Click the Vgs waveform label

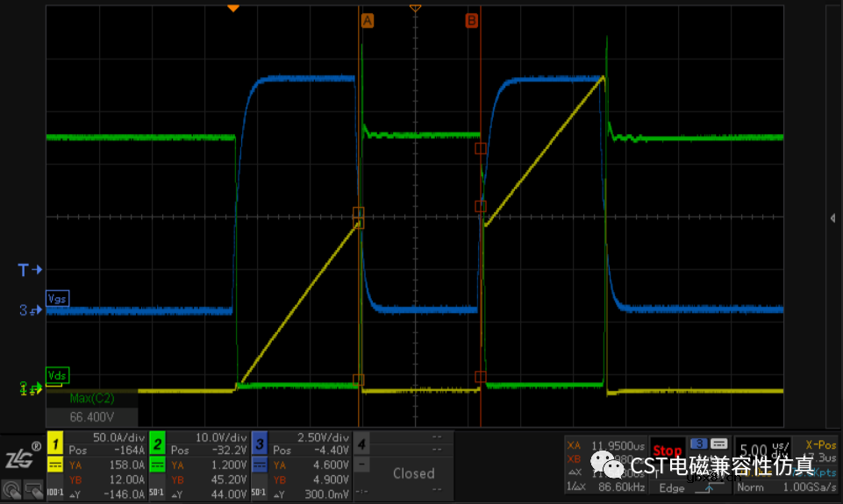(x=57, y=298)
